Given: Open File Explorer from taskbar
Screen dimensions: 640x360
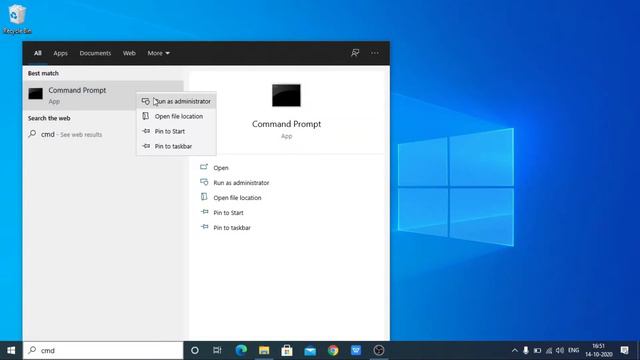Looking at the screenshot, I should [264, 350].
